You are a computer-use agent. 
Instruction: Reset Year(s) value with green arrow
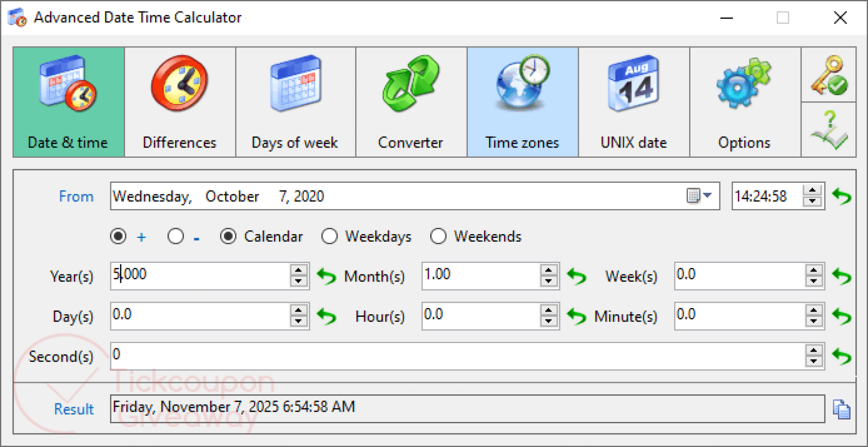[x=326, y=277]
